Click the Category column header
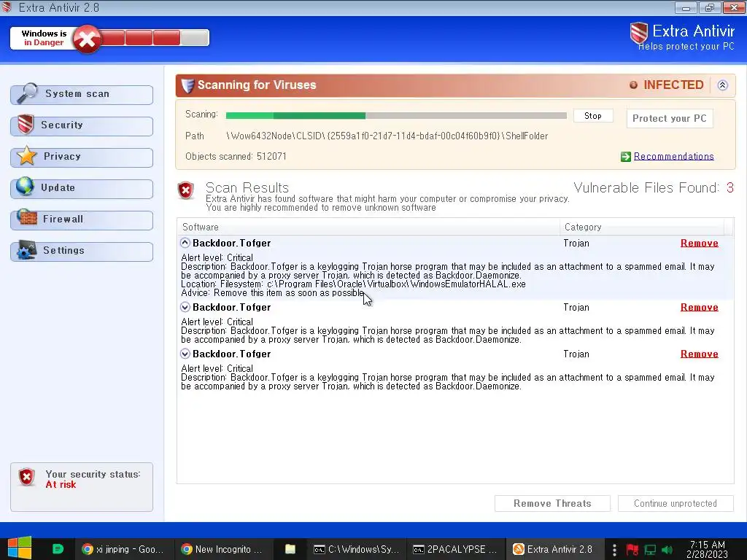The image size is (747, 560). click(x=642, y=227)
